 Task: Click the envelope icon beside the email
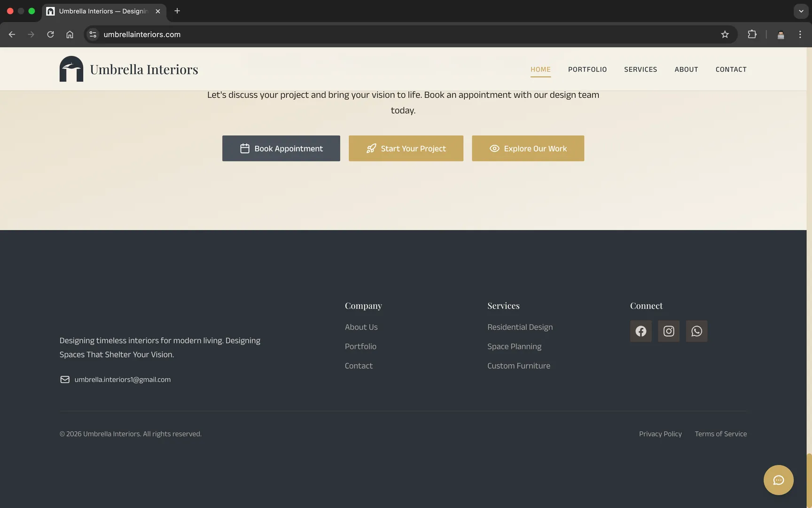[x=65, y=379]
